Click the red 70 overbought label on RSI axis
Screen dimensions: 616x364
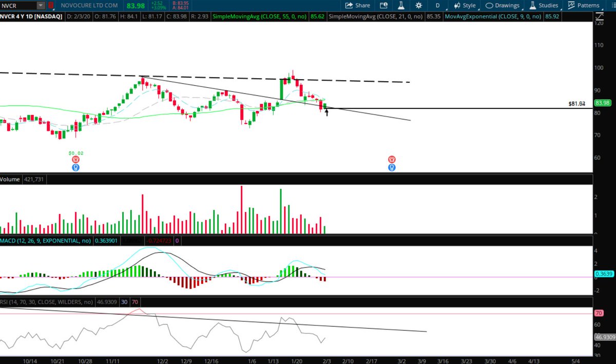pyautogui.click(x=598, y=313)
